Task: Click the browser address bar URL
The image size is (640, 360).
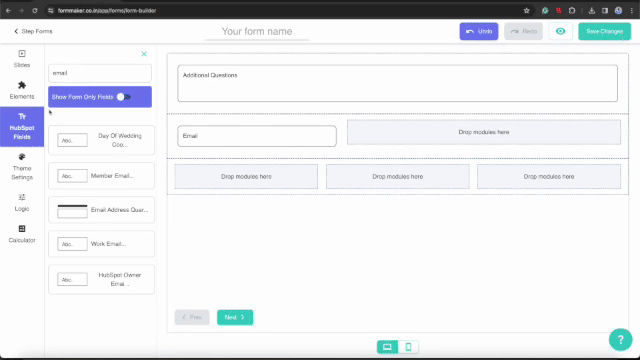Action: 107,11
